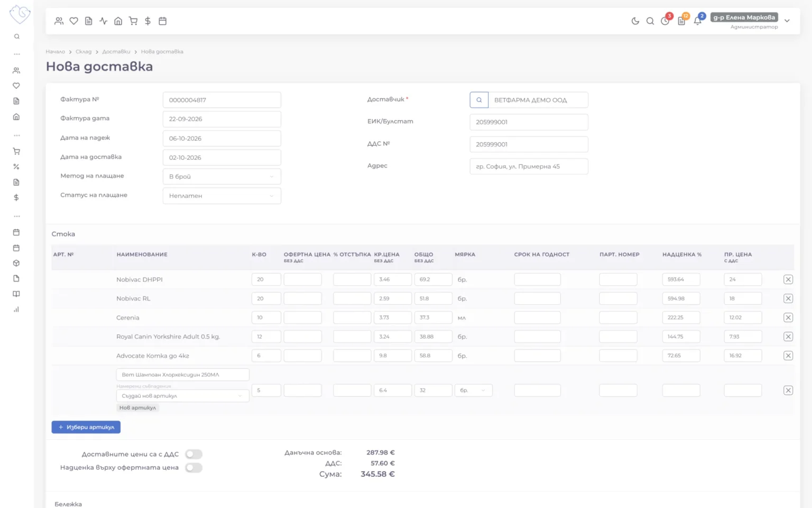The height and width of the screenshot is (508, 812).
Task: Open the bar chart reports icon in sidebar
Action: pos(16,310)
